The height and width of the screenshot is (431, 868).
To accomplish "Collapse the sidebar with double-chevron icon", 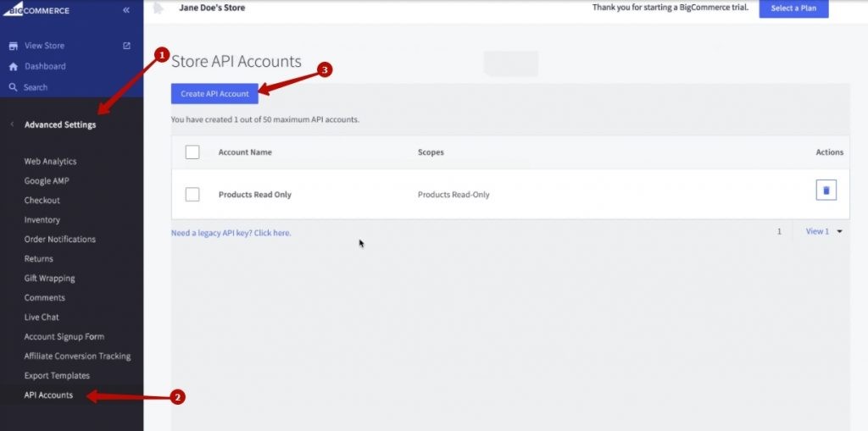I will tap(126, 10).
